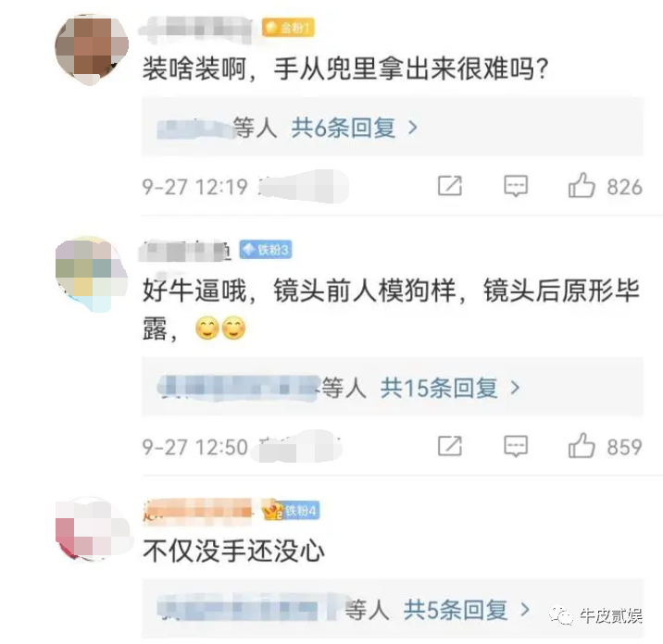
Task: Select the comment starting with 装啥装啊
Action: [345, 68]
